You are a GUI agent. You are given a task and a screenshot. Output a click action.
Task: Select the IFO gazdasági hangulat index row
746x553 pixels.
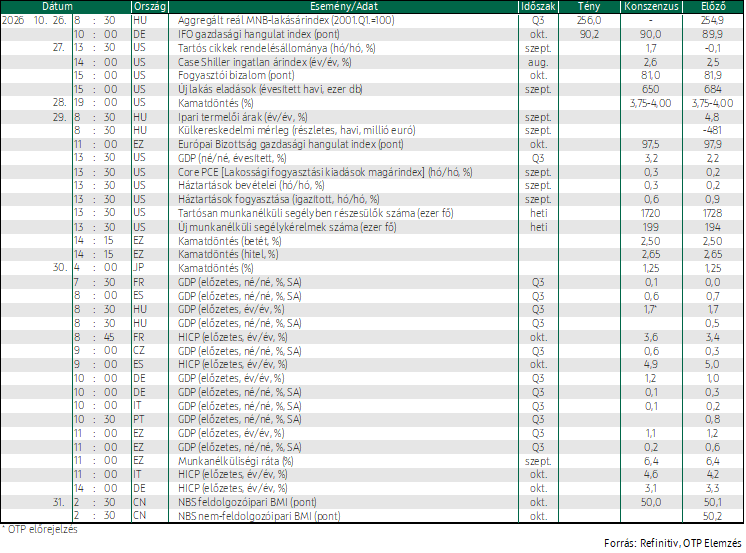coord(259,34)
